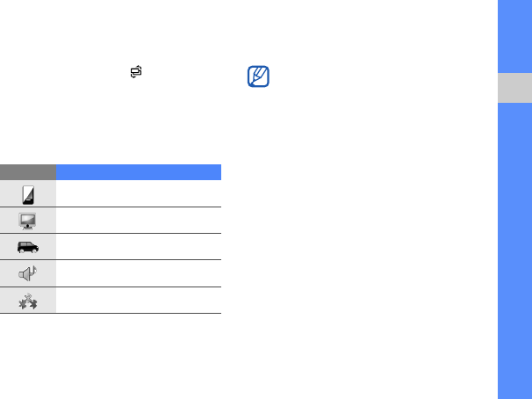Image resolution: width=532 pixels, height=399 pixels.
Task: Click the divider line below the phone row
Action: point(111,207)
